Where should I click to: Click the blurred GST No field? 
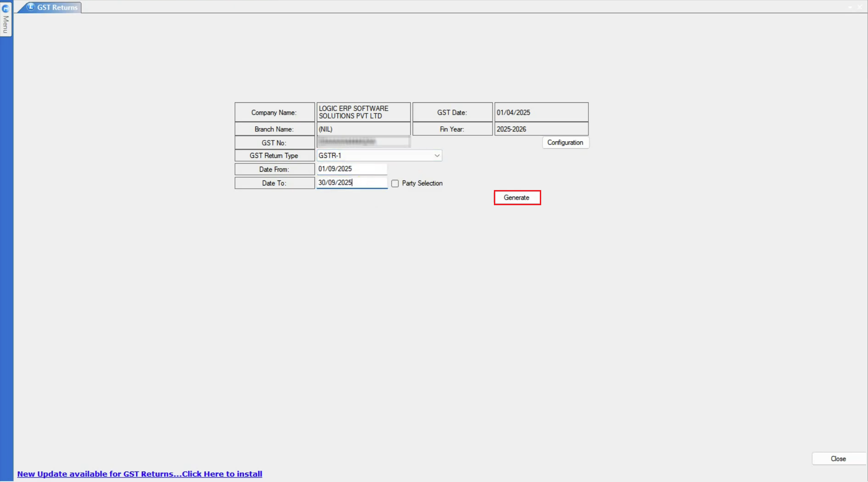363,142
